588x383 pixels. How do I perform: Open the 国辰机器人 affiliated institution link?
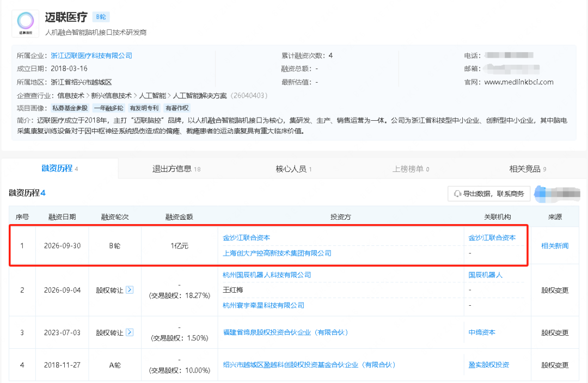coord(485,275)
